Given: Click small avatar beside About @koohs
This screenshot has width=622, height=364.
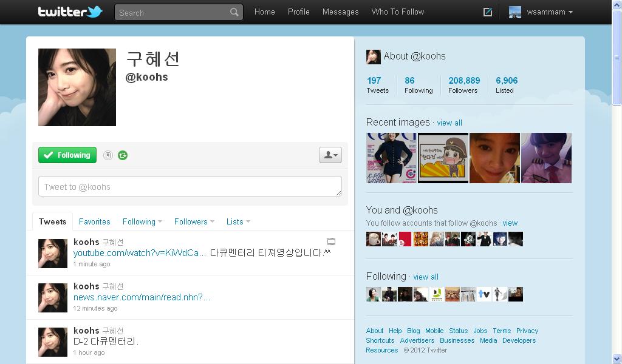Looking at the screenshot, I should 374,56.
